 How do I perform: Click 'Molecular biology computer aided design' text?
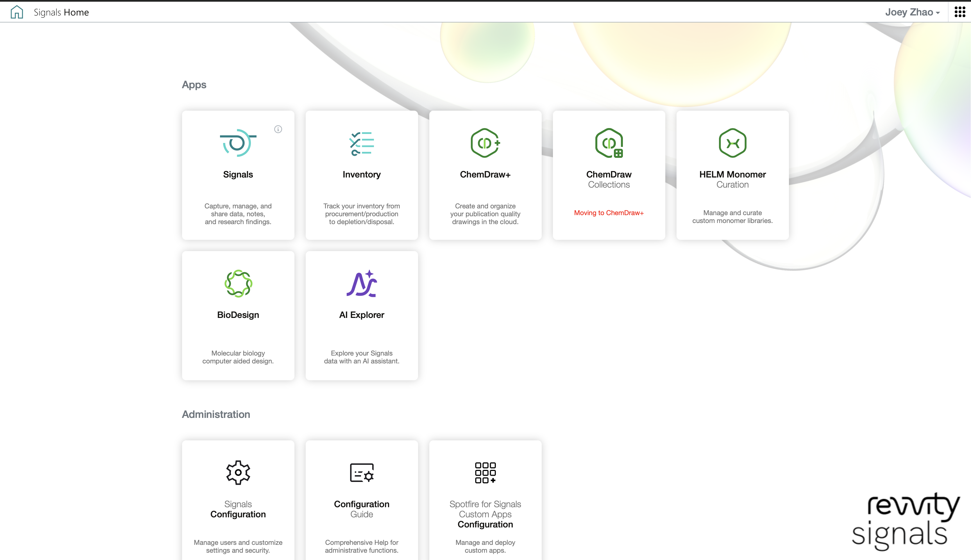[238, 357]
